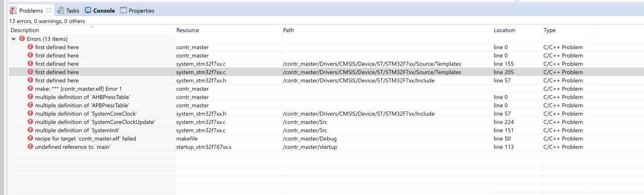Select the undefined reference to 'main' error
Viewport: 644px width, 195px height.
tap(326, 147)
